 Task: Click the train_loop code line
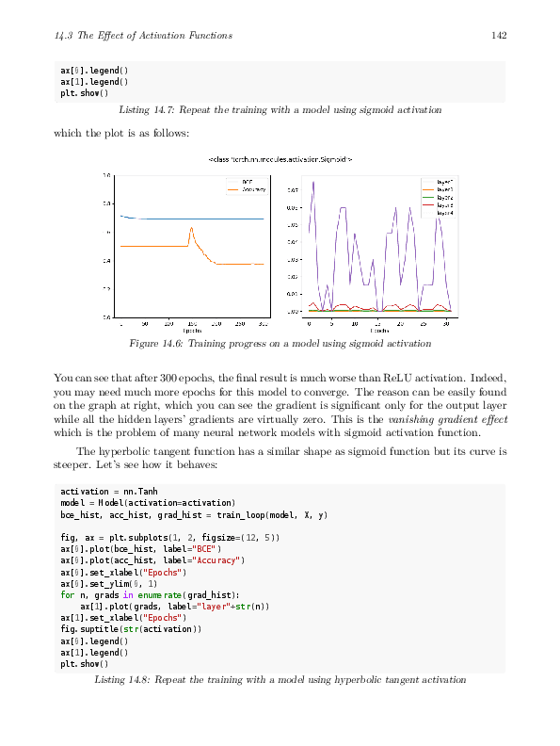click(x=194, y=515)
